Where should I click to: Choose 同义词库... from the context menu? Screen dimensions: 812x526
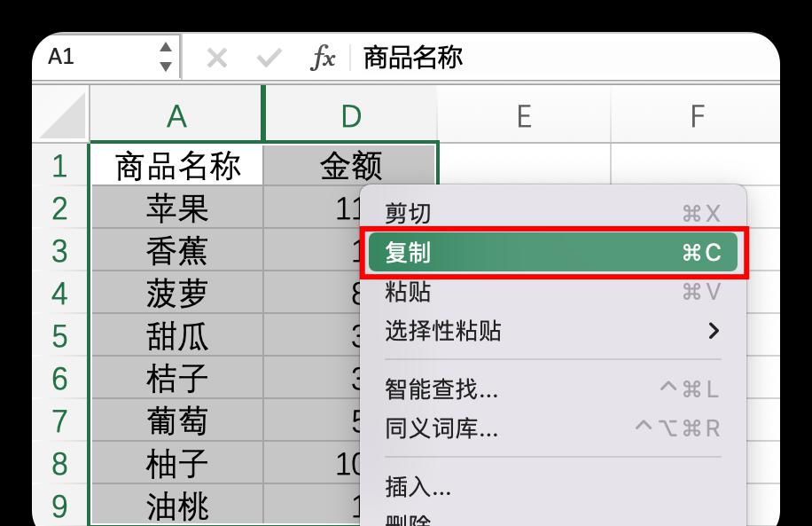click(552, 428)
